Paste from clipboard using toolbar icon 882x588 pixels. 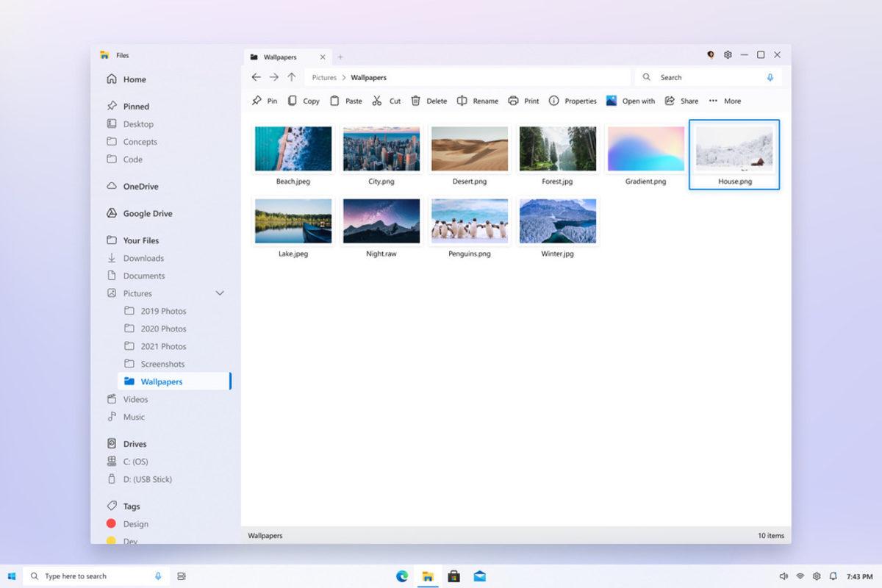pos(345,101)
